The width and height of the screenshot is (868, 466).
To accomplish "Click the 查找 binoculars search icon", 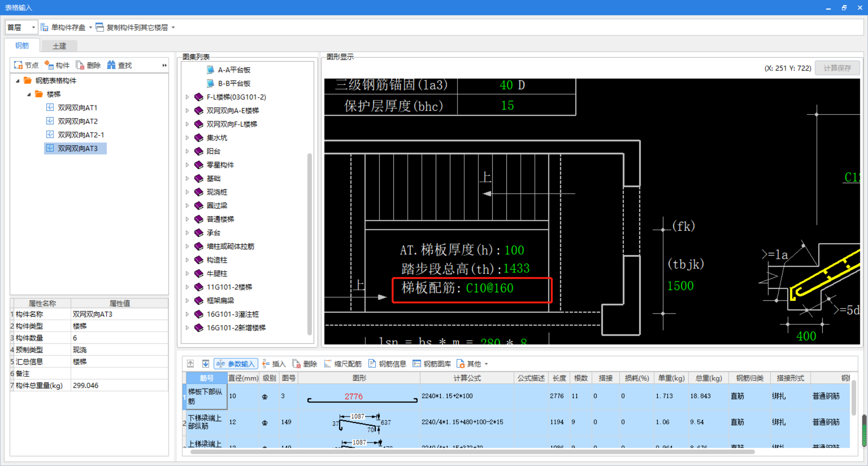I will point(111,65).
